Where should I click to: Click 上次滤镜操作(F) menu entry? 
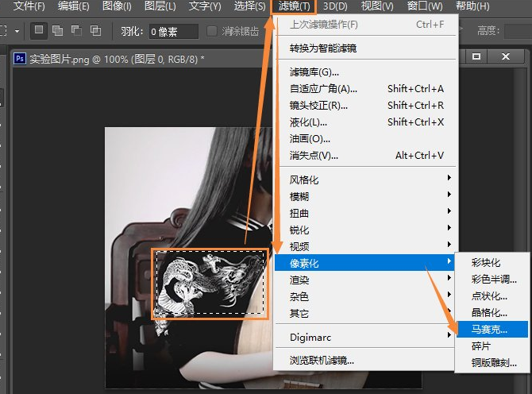tap(366, 25)
